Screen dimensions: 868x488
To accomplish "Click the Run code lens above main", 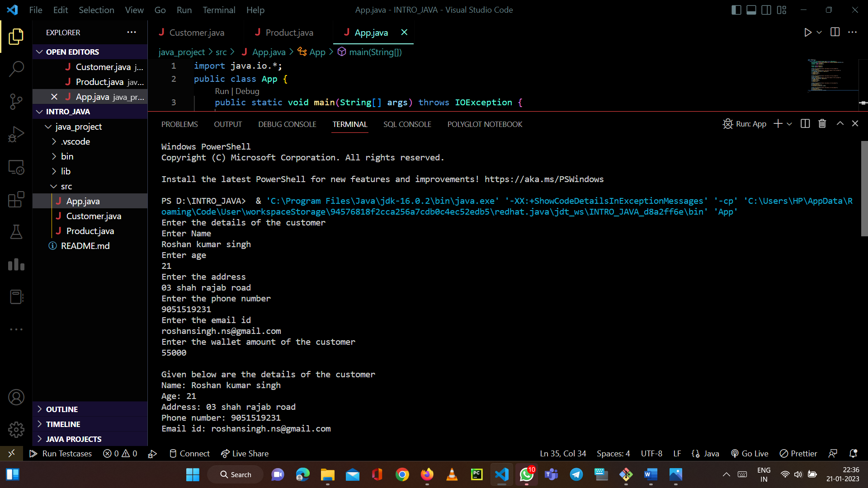I will [222, 91].
